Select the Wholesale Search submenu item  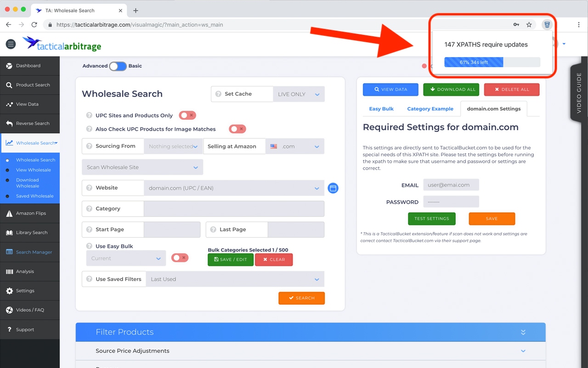[x=35, y=160]
